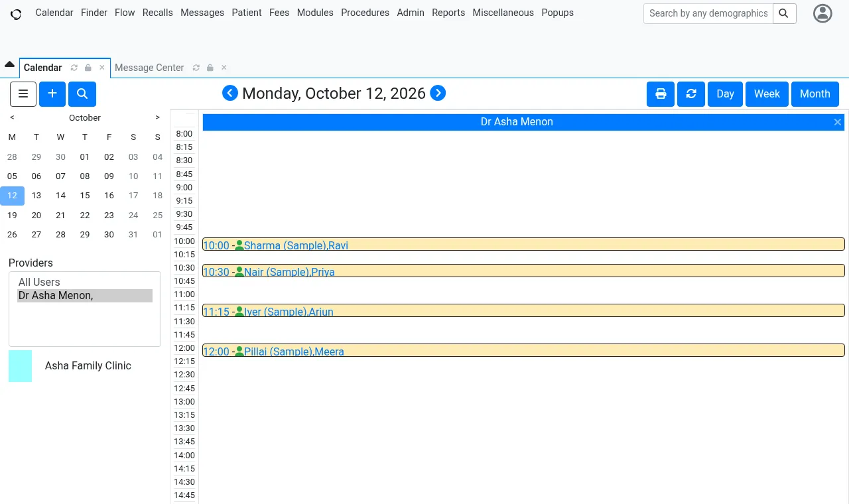
Task: Toggle the Message Center tab lock
Action: (210, 68)
